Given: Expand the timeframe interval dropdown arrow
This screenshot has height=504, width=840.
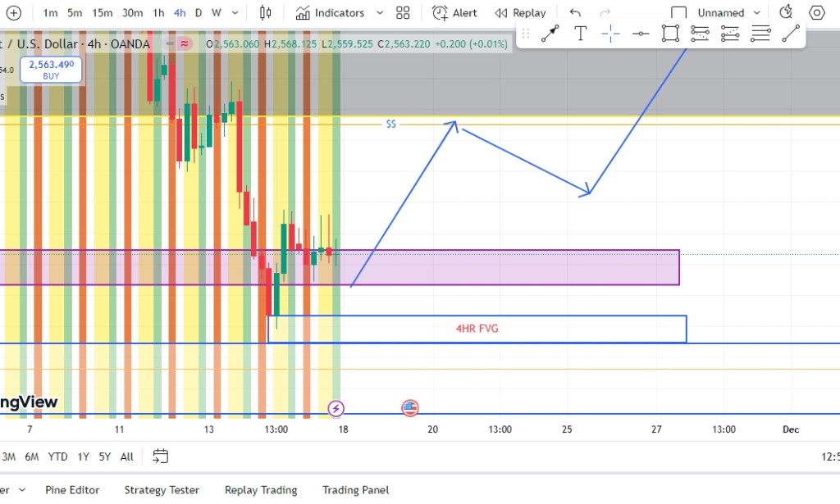Looking at the screenshot, I should [x=236, y=13].
